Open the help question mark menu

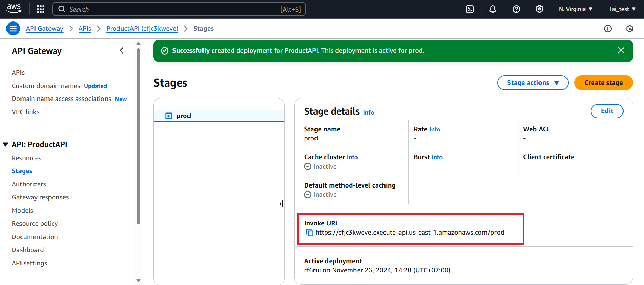516,9
